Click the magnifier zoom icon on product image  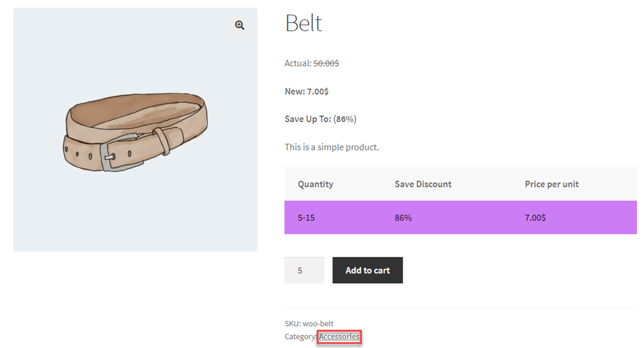click(x=239, y=25)
